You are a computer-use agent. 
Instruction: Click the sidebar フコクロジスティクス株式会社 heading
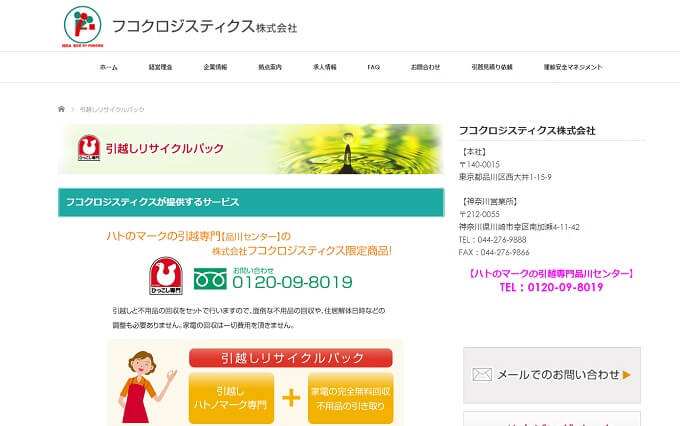(x=527, y=131)
